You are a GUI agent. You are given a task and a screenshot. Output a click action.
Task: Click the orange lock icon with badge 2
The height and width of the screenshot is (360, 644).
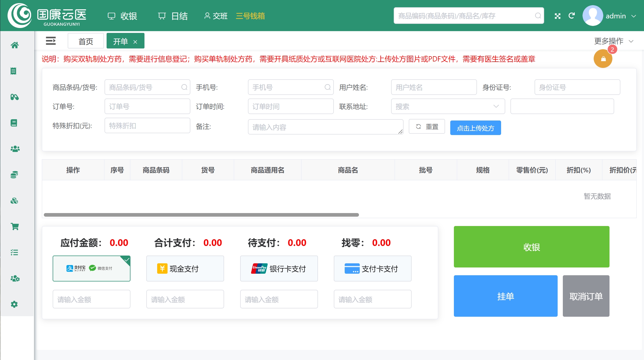pyautogui.click(x=603, y=59)
